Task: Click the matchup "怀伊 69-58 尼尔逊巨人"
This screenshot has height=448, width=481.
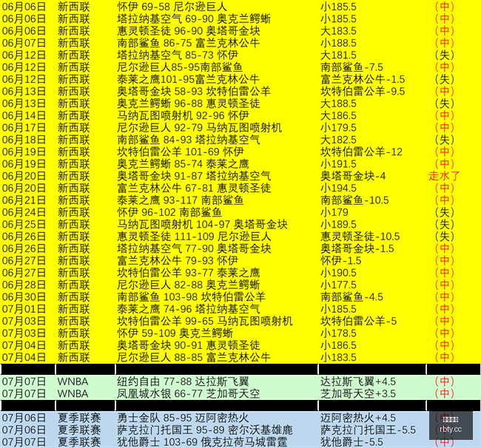Action: pyautogui.click(x=172, y=7)
